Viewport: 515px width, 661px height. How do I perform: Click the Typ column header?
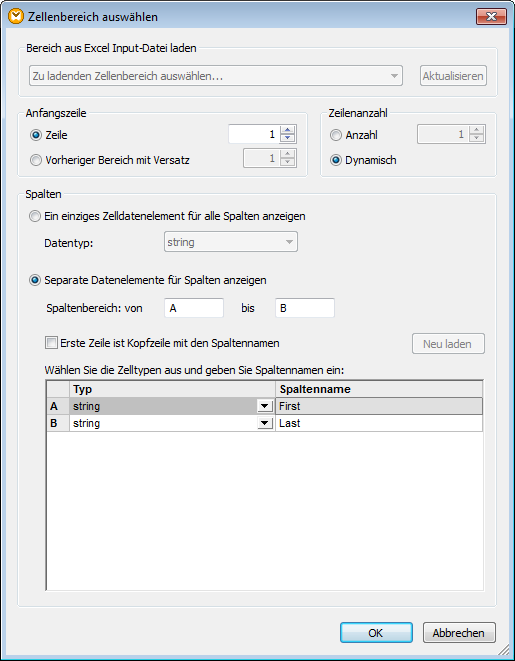click(172, 389)
